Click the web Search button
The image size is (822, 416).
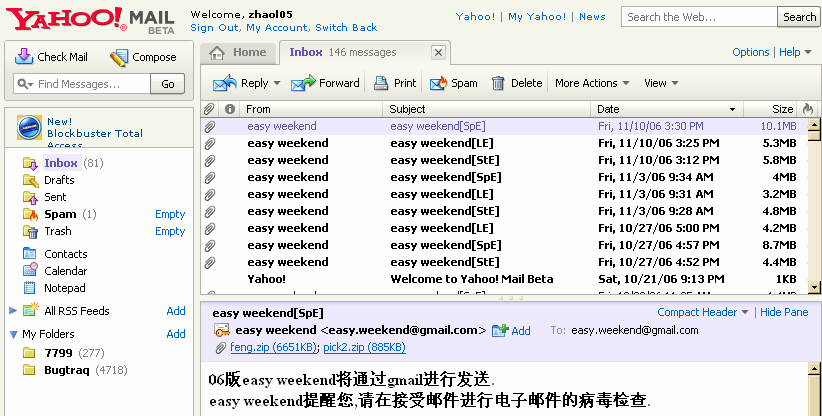pyautogui.click(x=799, y=17)
